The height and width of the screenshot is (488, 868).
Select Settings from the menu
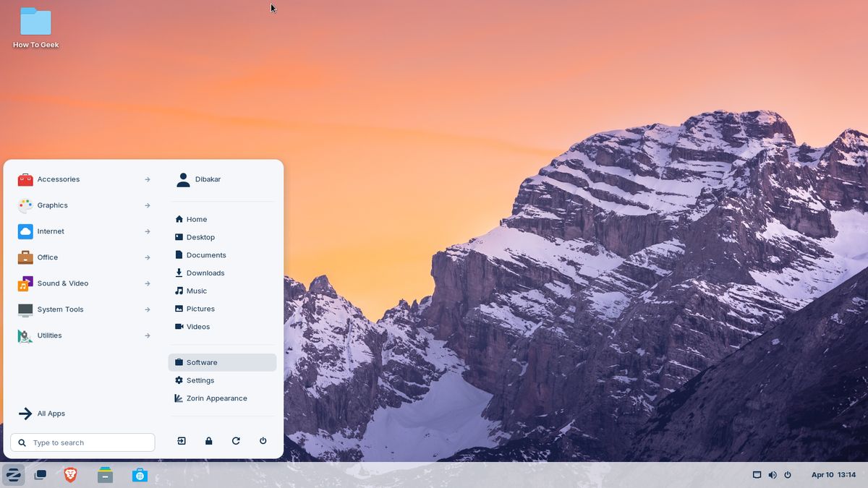[x=200, y=380]
